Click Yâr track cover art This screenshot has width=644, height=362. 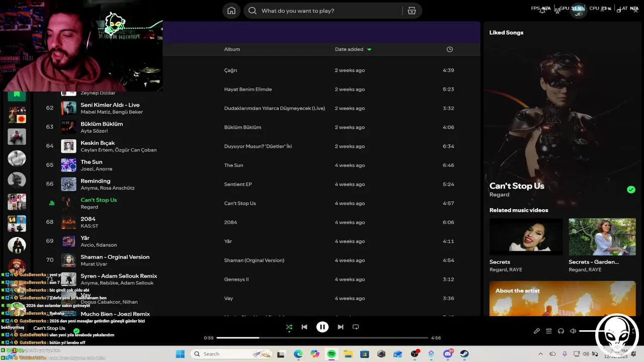coord(68,241)
